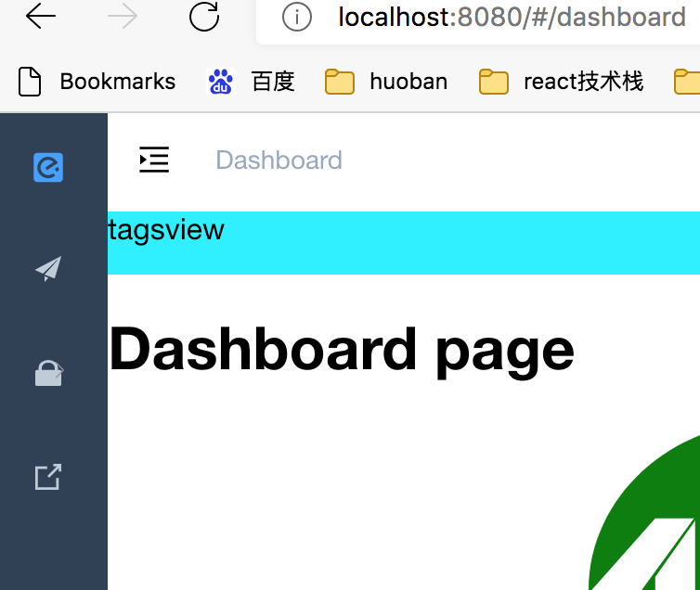Click the tagsview bar text

(x=166, y=230)
